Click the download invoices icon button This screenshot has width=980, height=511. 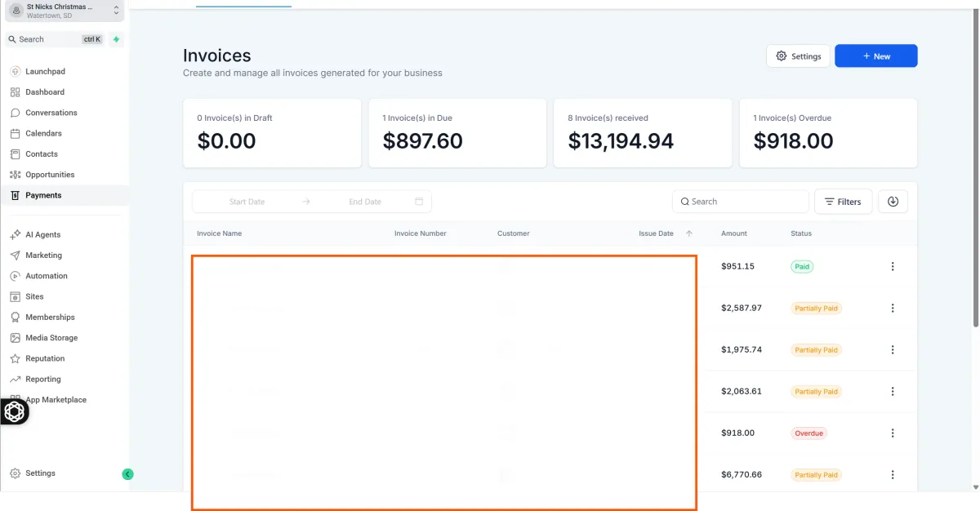click(x=893, y=202)
